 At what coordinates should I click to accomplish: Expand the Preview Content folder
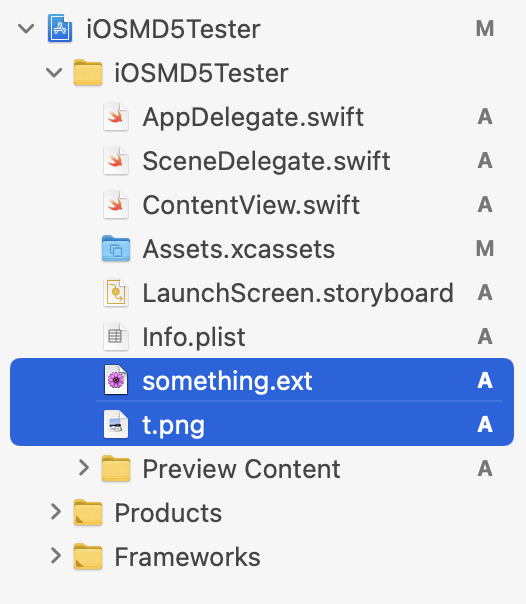(x=84, y=468)
